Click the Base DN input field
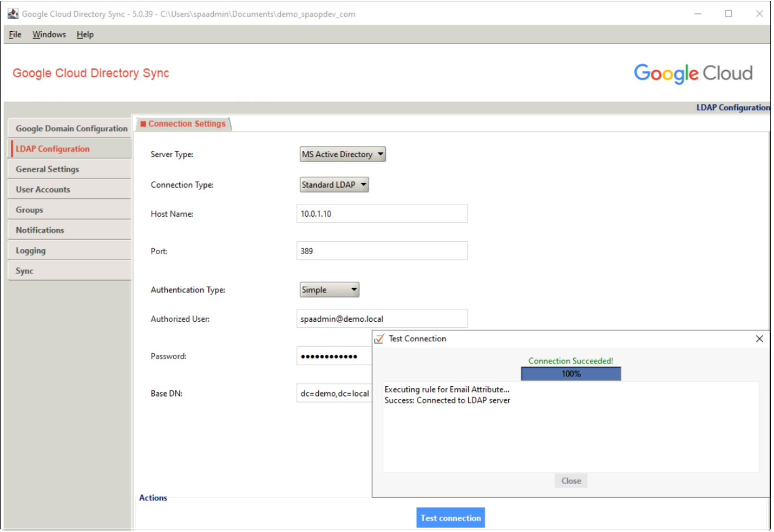The width and height of the screenshot is (774, 532). pos(334,394)
